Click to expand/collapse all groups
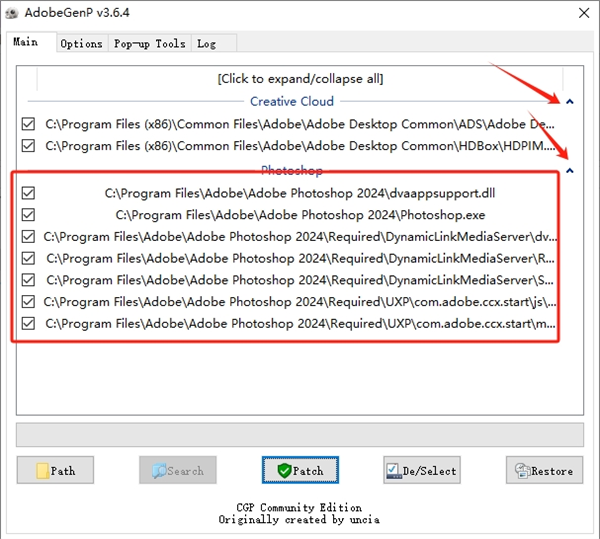Viewport: 600px width, 539px height. point(300,79)
